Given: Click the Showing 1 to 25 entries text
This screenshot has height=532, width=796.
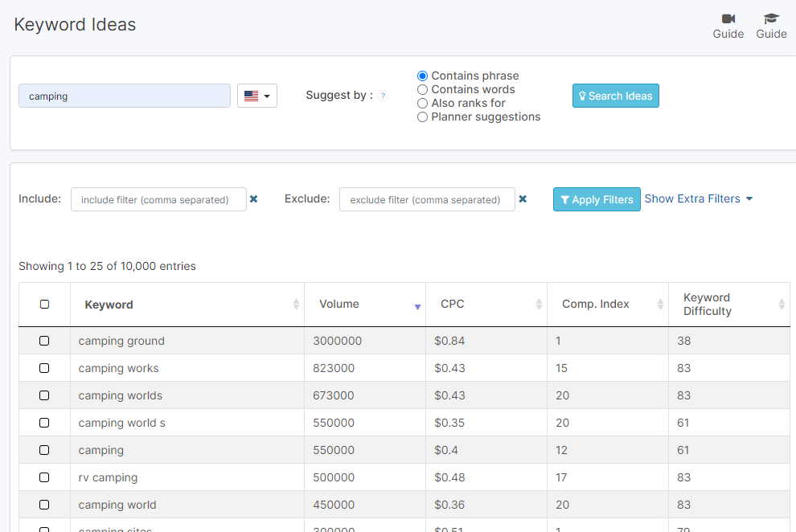Looking at the screenshot, I should (x=107, y=266).
